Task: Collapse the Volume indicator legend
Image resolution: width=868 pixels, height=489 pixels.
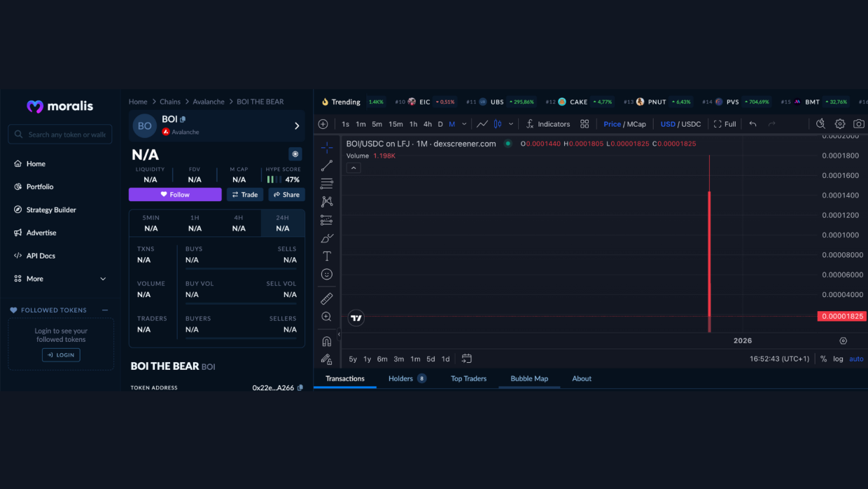Action: pyautogui.click(x=353, y=168)
